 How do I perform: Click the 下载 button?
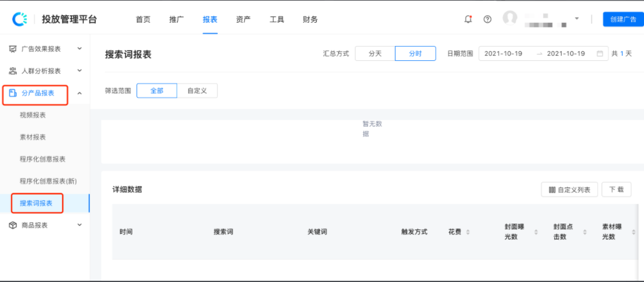616,190
